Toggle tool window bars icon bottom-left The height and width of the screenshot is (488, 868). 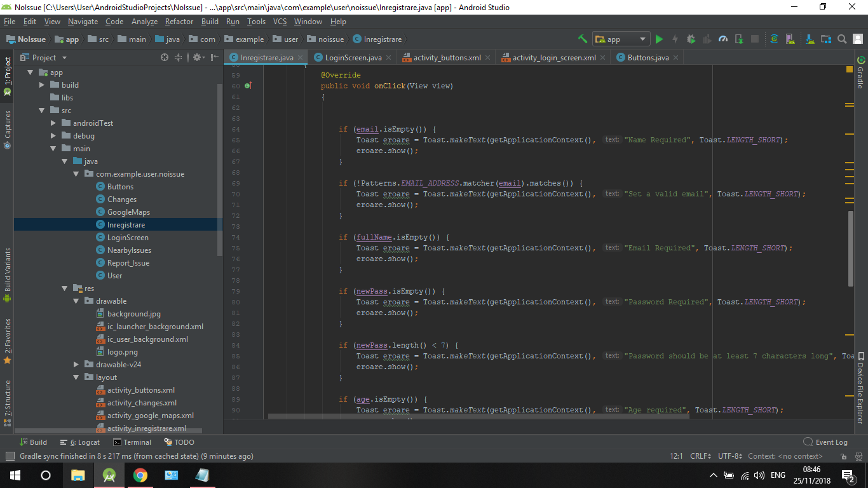click(10, 456)
